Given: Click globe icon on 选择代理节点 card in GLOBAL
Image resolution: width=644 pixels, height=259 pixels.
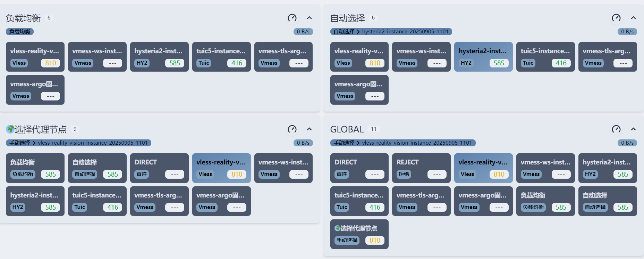Looking at the screenshot, I should point(337,228).
